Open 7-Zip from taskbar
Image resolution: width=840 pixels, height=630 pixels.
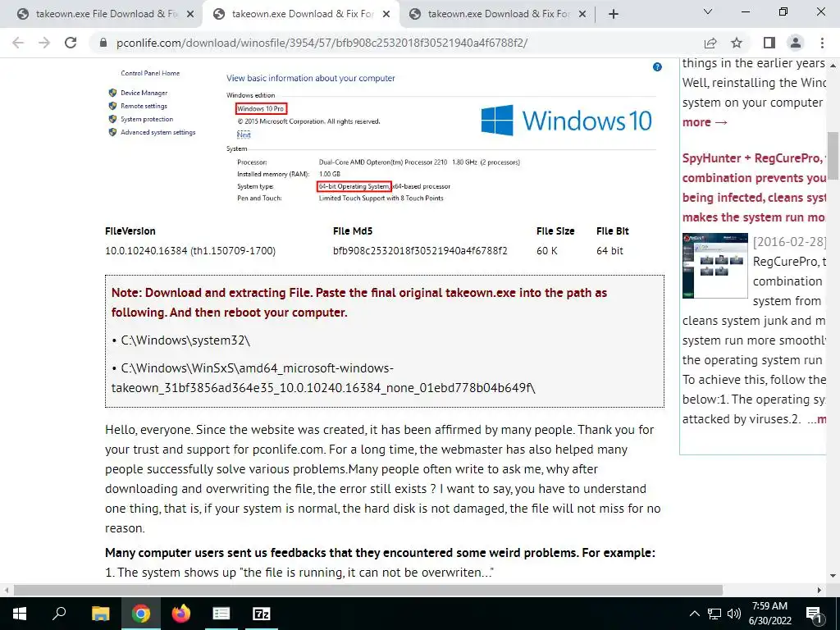(x=262, y=614)
